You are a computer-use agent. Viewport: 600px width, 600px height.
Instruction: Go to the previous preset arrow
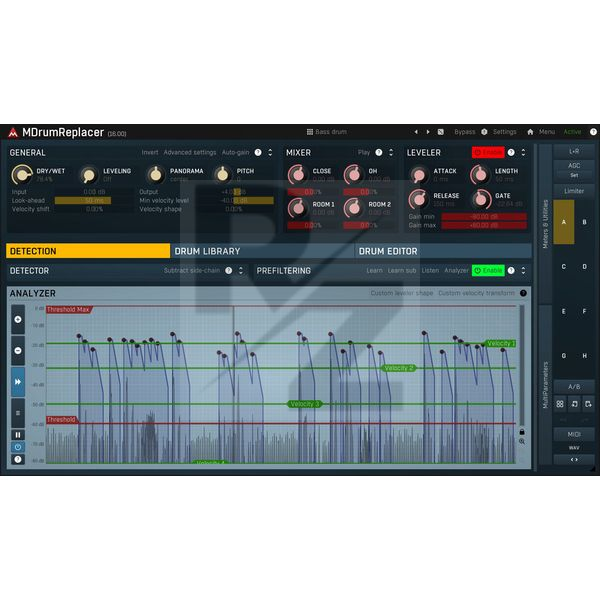(416, 131)
